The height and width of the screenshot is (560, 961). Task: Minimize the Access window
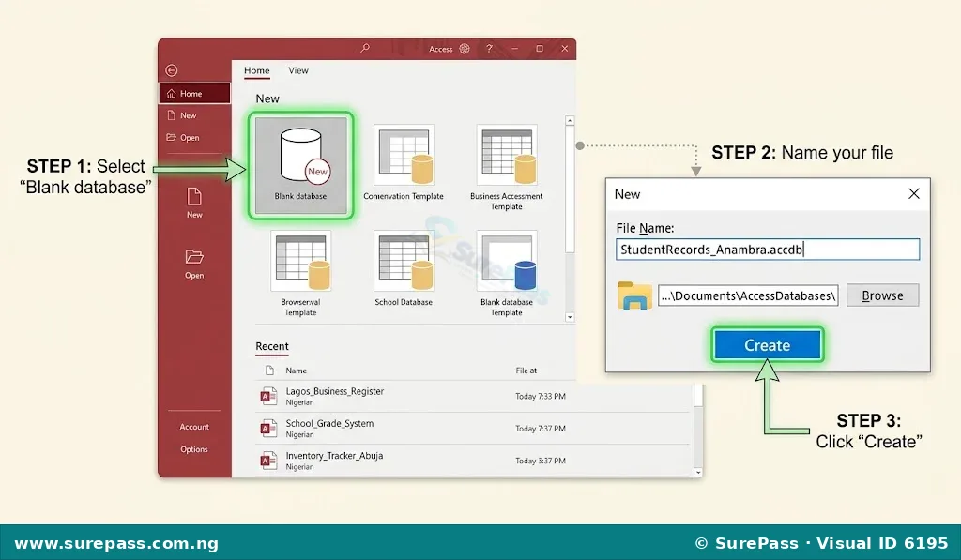(515, 49)
